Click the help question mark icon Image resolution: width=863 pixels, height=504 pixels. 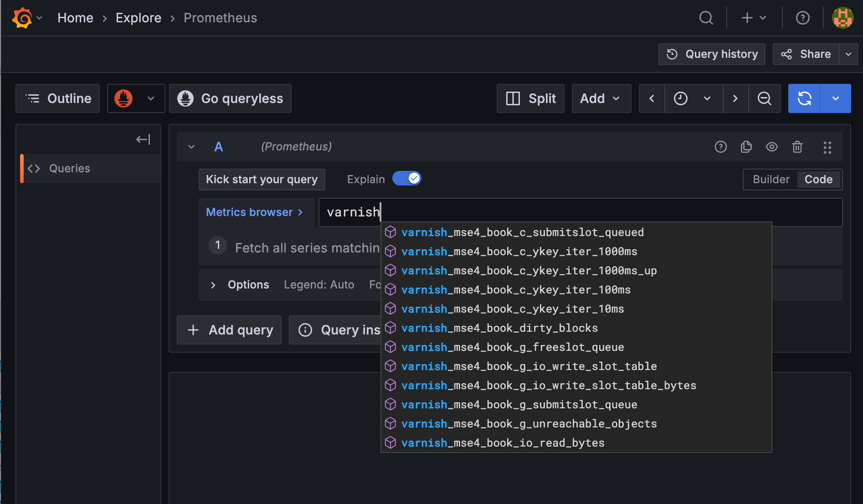802,18
